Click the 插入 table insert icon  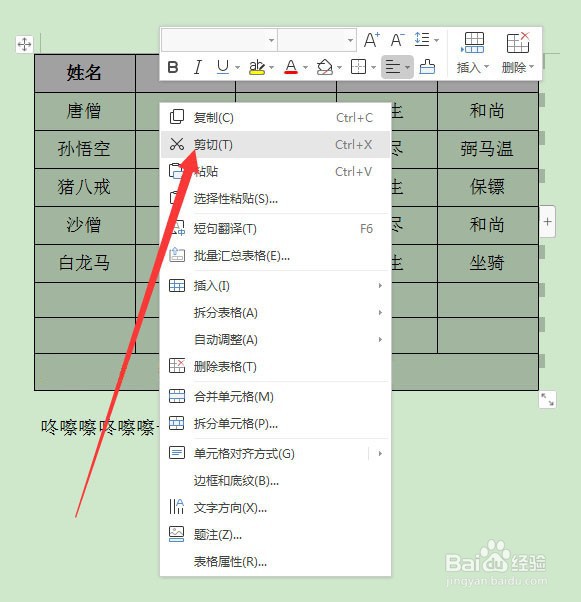coord(473,43)
